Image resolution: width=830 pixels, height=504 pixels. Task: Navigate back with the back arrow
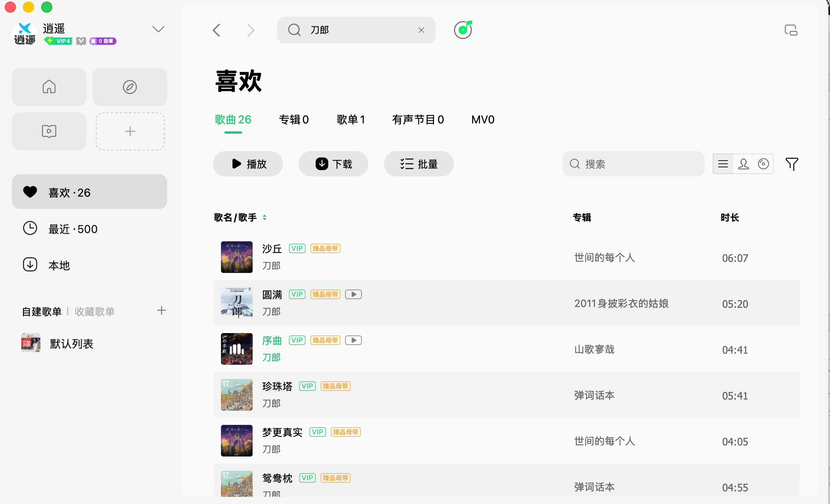pyautogui.click(x=216, y=30)
